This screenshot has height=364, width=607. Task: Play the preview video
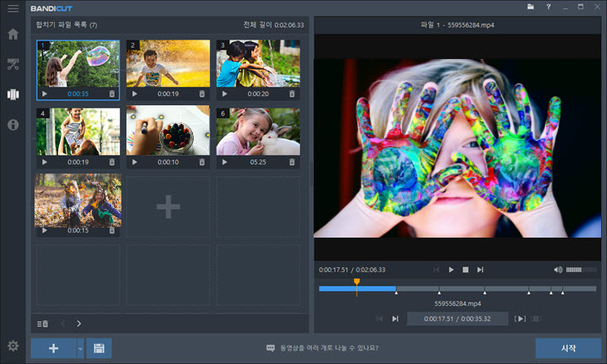tap(451, 270)
